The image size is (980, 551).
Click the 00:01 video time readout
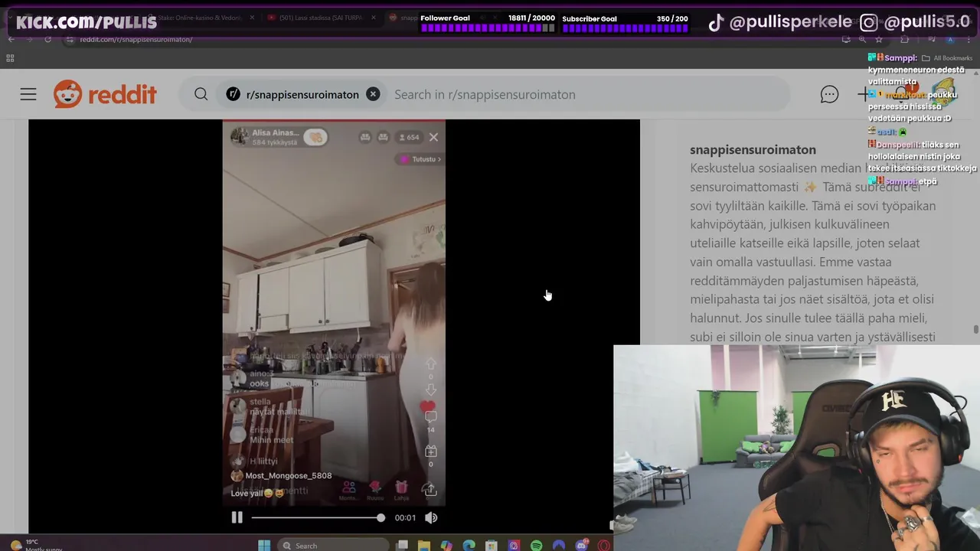[x=405, y=518]
